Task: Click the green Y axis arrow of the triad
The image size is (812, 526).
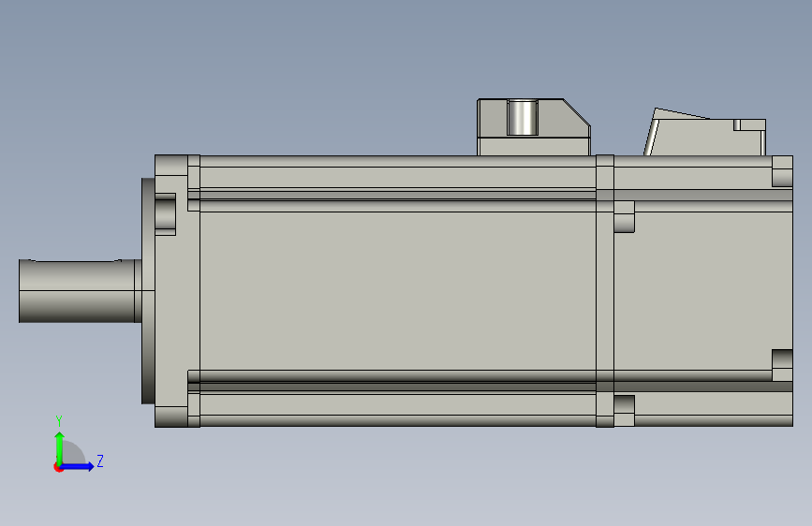Action: click(60, 447)
